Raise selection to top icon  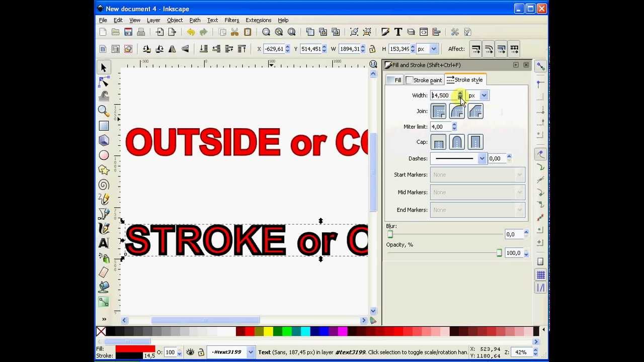click(x=242, y=49)
